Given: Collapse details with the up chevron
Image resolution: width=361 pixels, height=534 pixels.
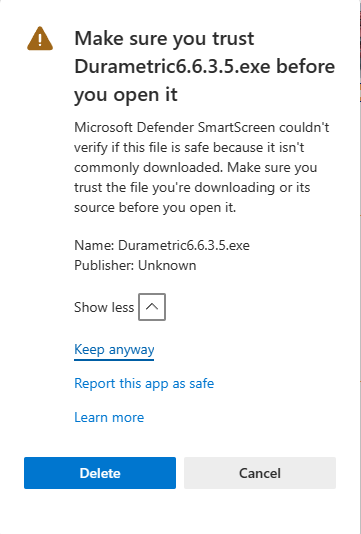Looking at the screenshot, I should [x=152, y=307].
